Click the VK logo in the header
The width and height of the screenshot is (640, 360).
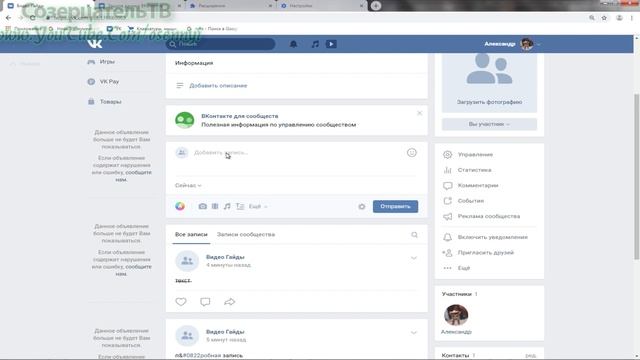[95, 44]
